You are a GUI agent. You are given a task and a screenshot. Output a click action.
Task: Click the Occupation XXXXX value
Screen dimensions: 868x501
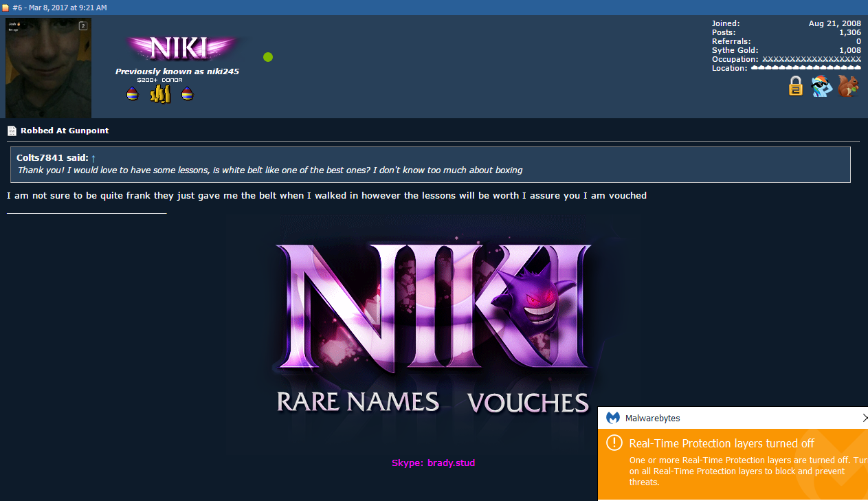tap(812, 59)
